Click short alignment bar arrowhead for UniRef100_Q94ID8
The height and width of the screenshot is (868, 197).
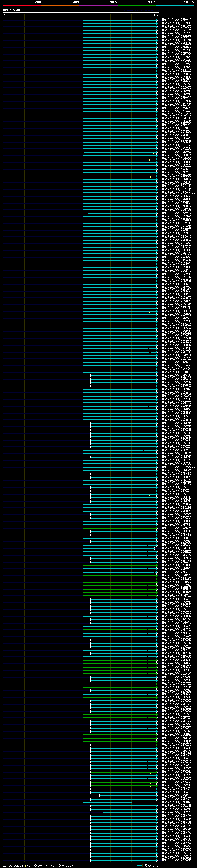tap(155, 548)
